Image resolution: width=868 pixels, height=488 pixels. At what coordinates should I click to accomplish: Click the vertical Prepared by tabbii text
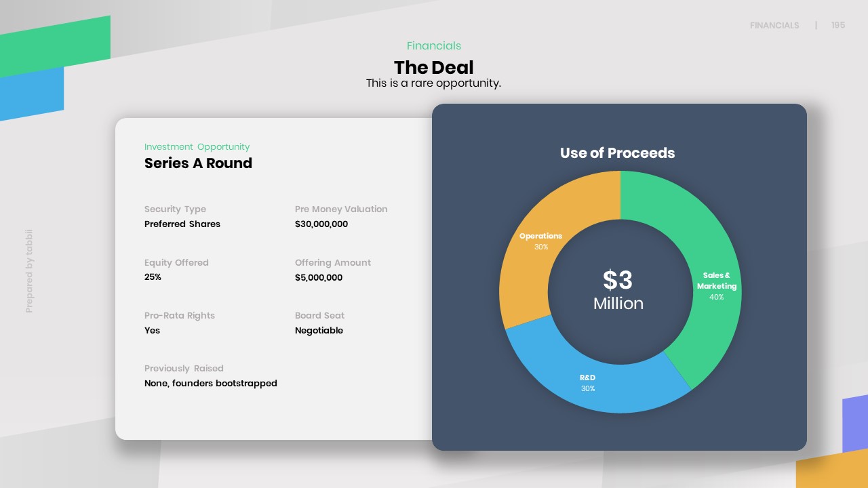tap(29, 271)
